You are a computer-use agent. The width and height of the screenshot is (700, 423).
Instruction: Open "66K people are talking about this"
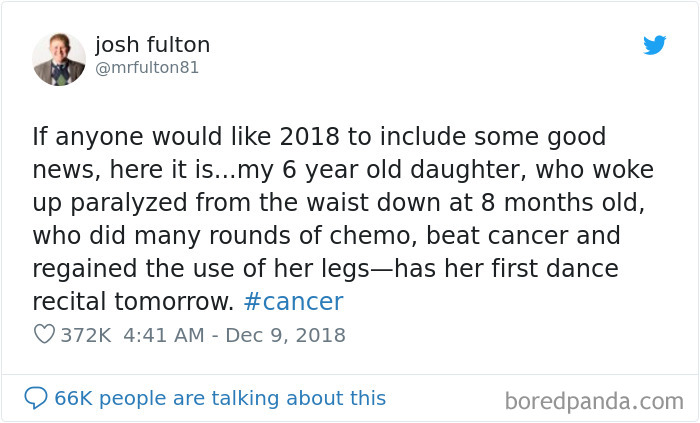point(220,398)
